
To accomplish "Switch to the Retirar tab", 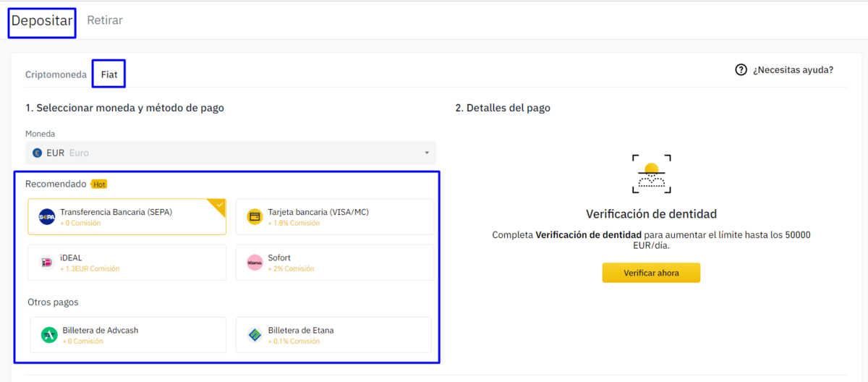I will tap(105, 20).
